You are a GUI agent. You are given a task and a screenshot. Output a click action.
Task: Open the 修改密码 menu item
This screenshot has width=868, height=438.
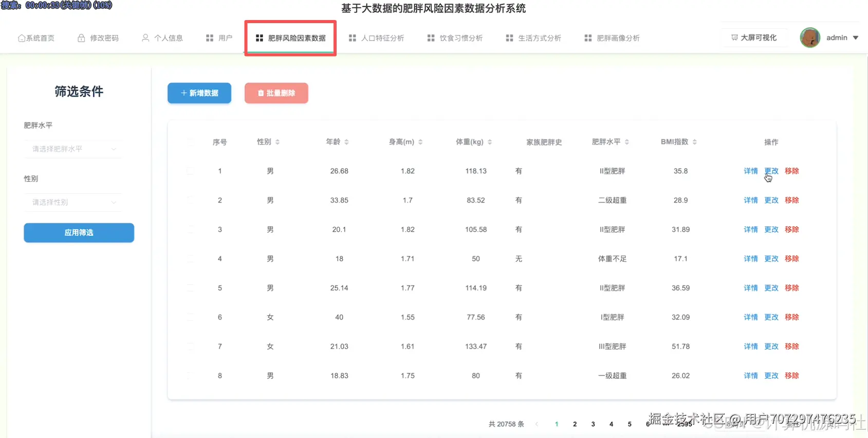[98, 38]
